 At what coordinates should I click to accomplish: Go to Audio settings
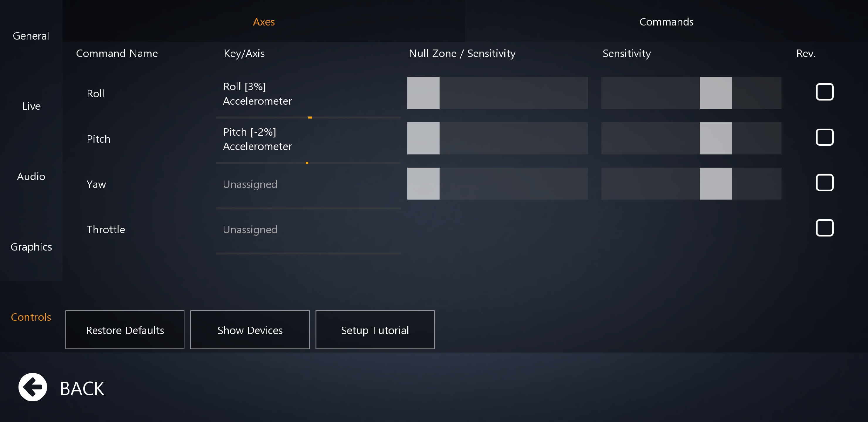tap(31, 176)
